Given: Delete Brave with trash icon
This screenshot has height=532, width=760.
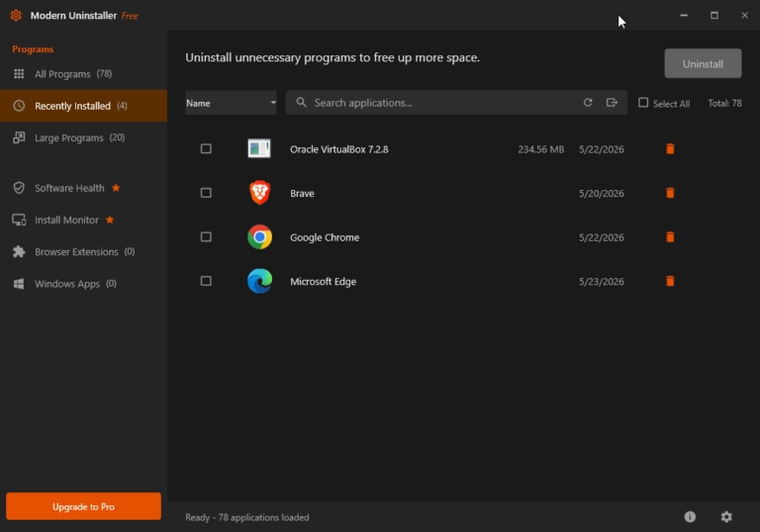Looking at the screenshot, I should 670,193.
